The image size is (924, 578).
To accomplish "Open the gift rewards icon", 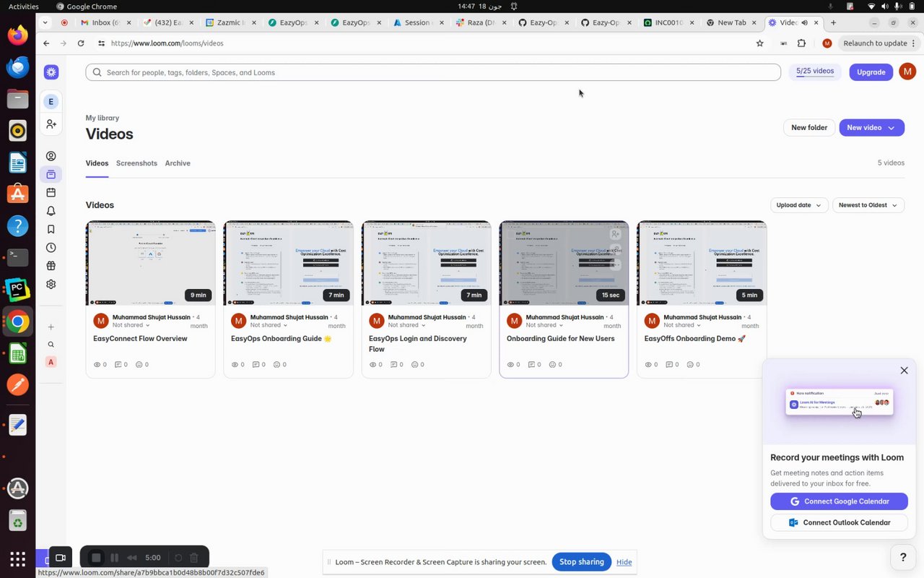I will (51, 266).
